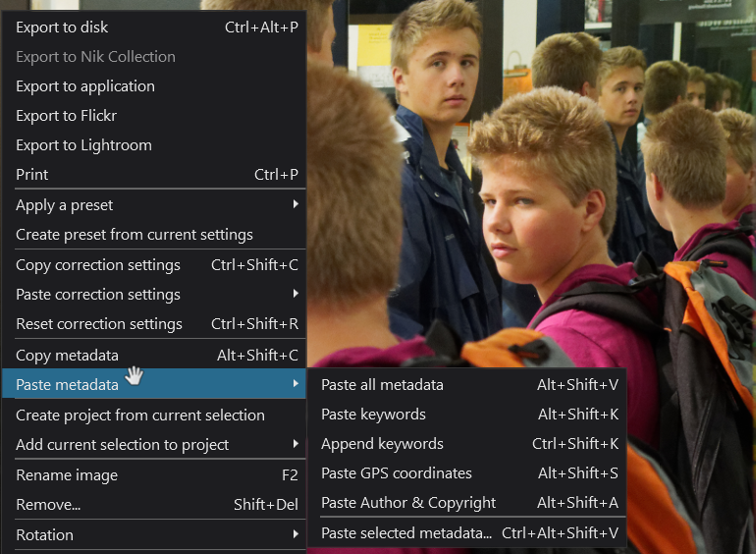
Task: Open the Apply a preset submenu
Action: [154, 205]
